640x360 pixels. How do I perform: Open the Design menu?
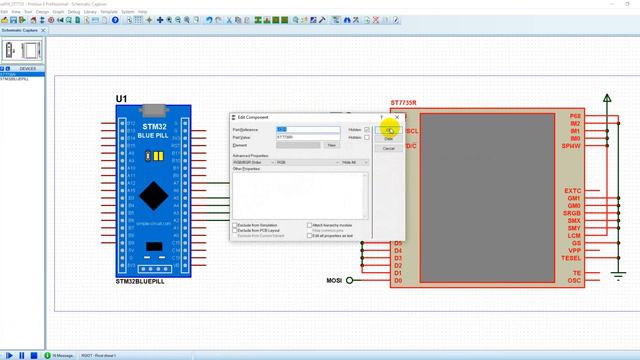pyautogui.click(x=42, y=12)
